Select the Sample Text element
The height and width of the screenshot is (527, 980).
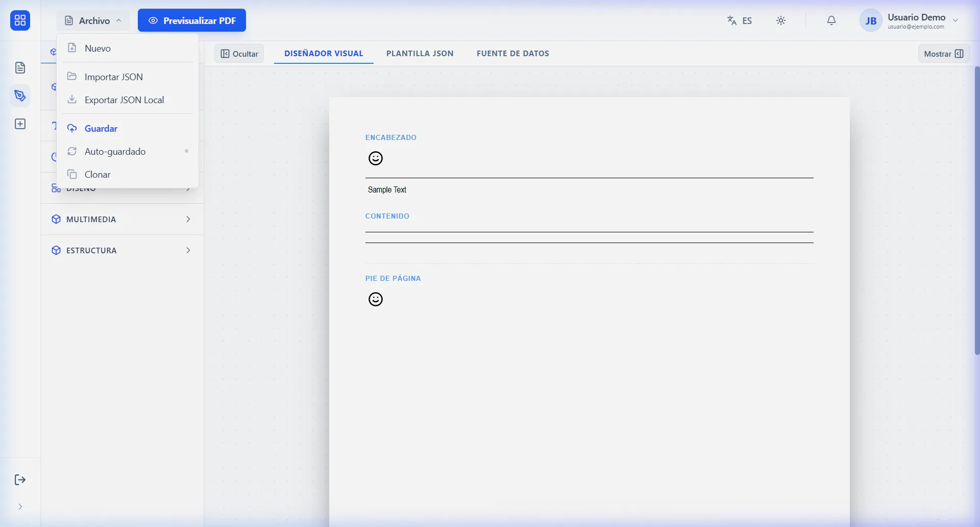point(387,189)
